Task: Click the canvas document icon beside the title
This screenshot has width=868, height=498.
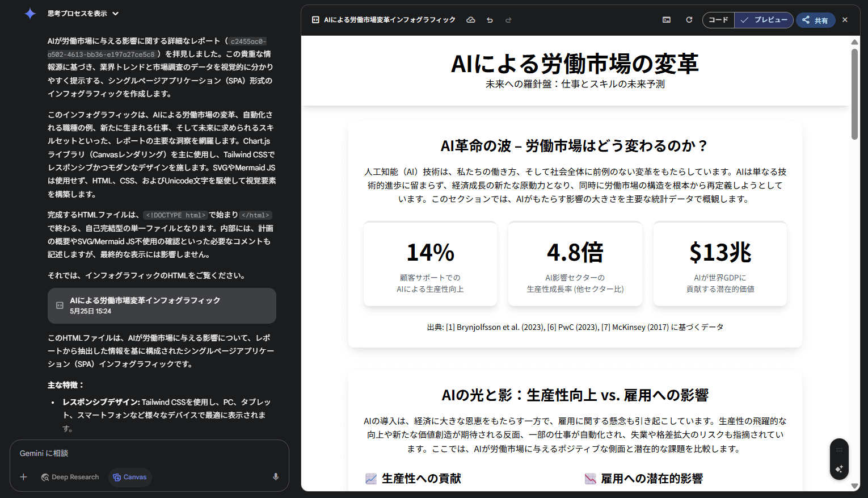Action: pyautogui.click(x=315, y=20)
